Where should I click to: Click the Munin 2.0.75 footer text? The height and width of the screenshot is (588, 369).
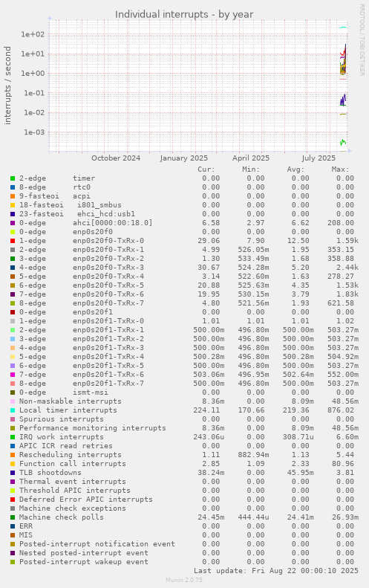pos(184,580)
